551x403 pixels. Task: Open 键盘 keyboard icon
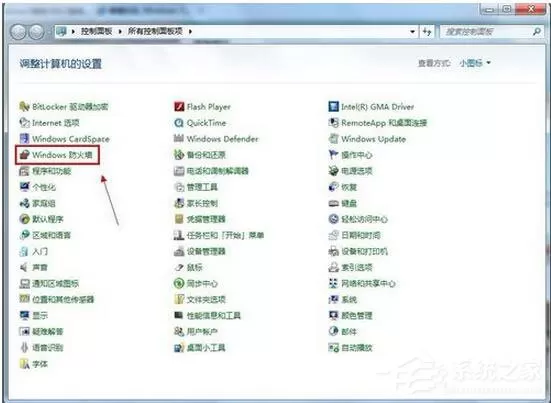(x=333, y=203)
